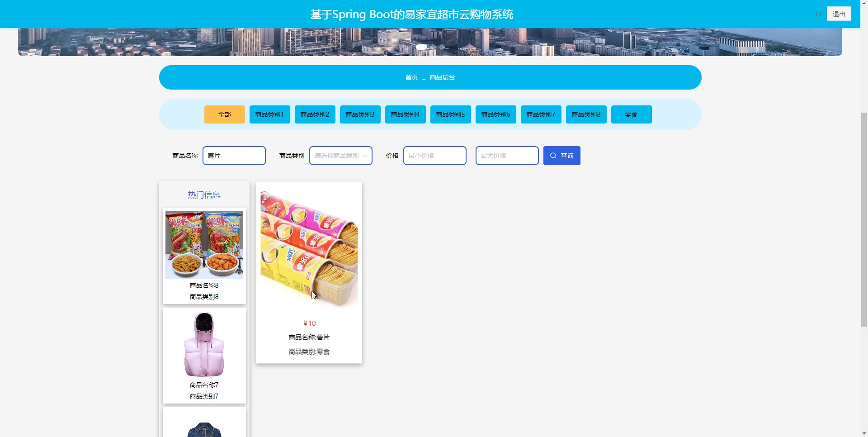Click the 热门信息 heading
The image size is (868, 437).
click(x=204, y=195)
